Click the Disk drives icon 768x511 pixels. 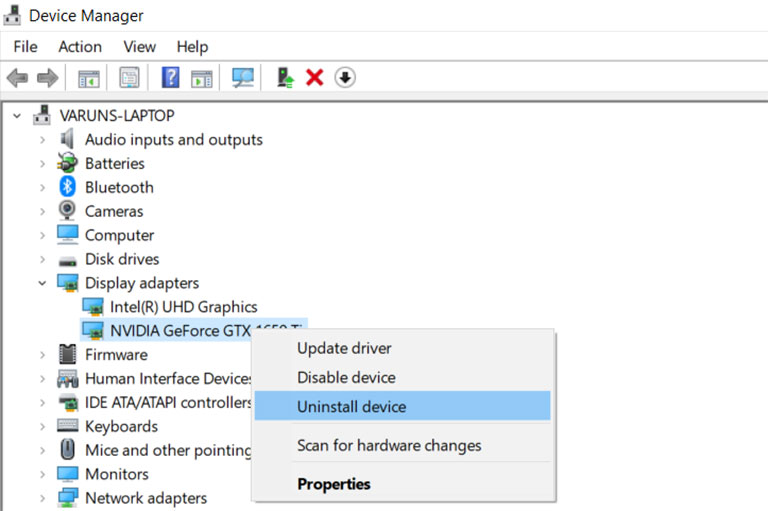(68, 261)
